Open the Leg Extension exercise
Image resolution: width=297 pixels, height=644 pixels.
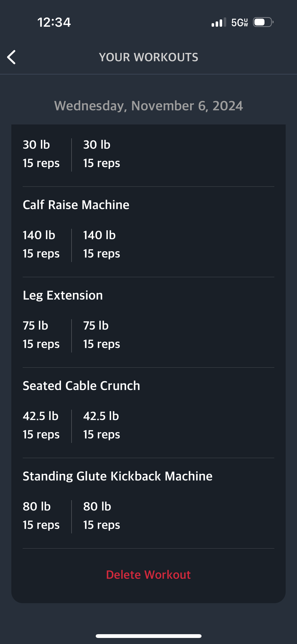coord(63,295)
